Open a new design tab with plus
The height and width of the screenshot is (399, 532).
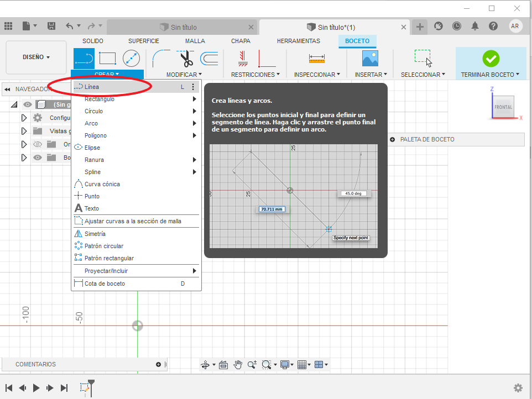point(420,27)
